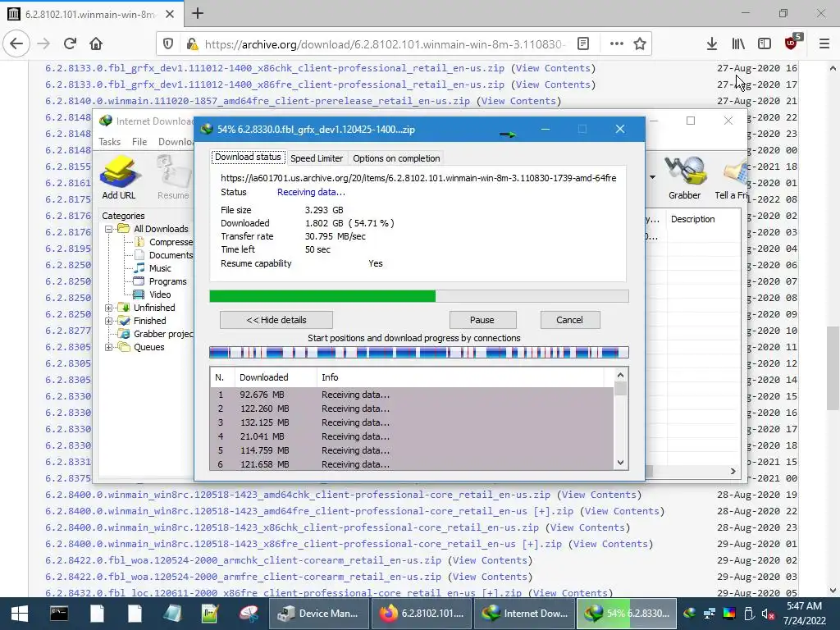Close the archive.org browser tab
The width and height of the screenshot is (840, 630).
[x=170, y=14]
